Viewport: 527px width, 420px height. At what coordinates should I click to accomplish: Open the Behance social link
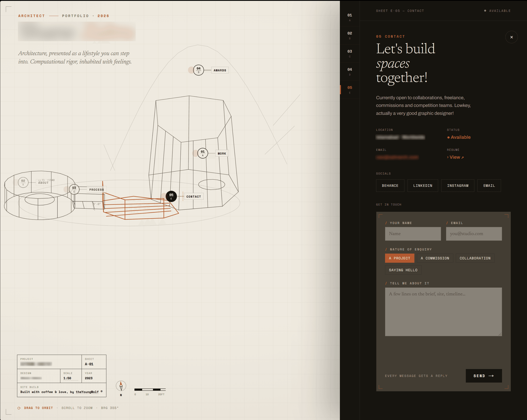point(390,185)
